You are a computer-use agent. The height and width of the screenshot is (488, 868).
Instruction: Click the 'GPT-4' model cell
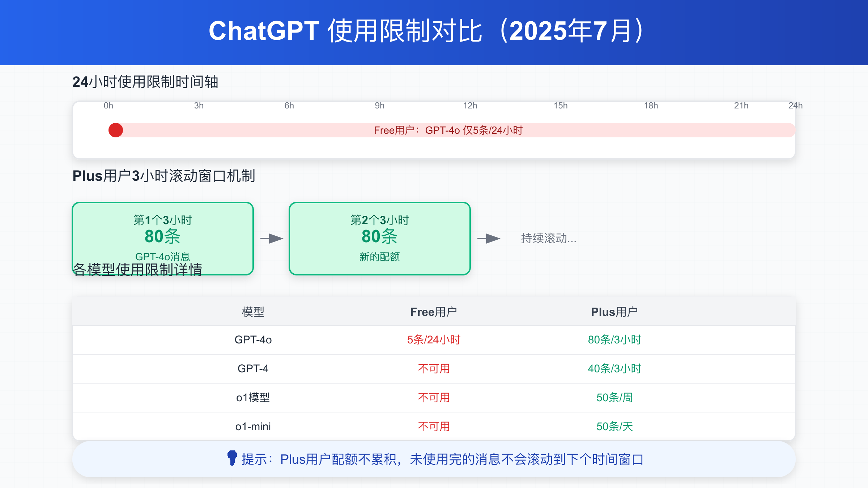pyautogui.click(x=253, y=369)
